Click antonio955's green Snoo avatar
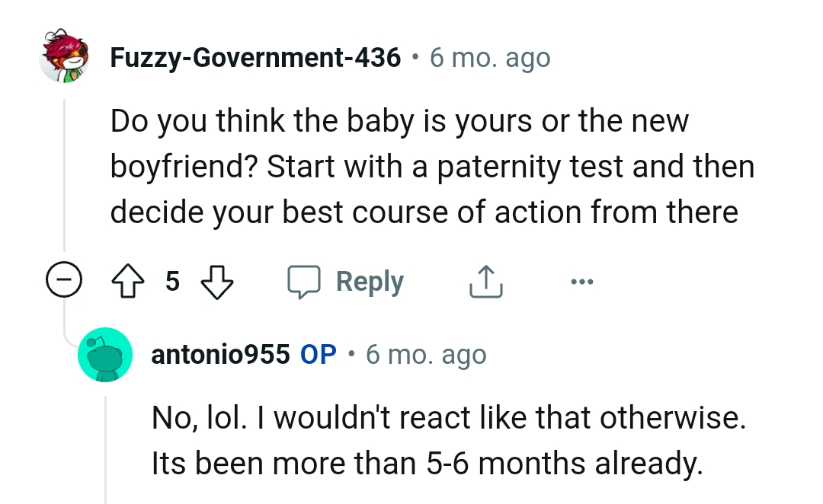823x504 pixels. point(105,355)
